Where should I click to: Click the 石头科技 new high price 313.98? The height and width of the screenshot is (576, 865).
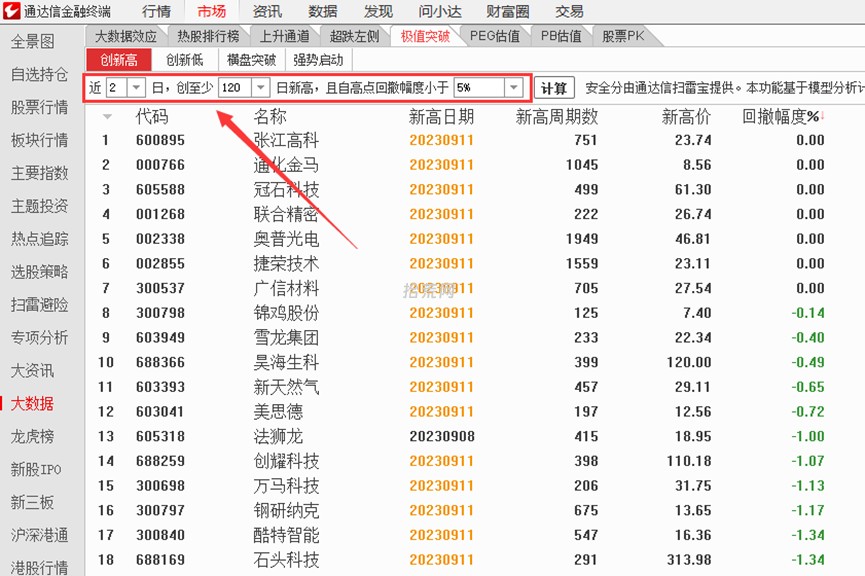[x=689, y=560]
